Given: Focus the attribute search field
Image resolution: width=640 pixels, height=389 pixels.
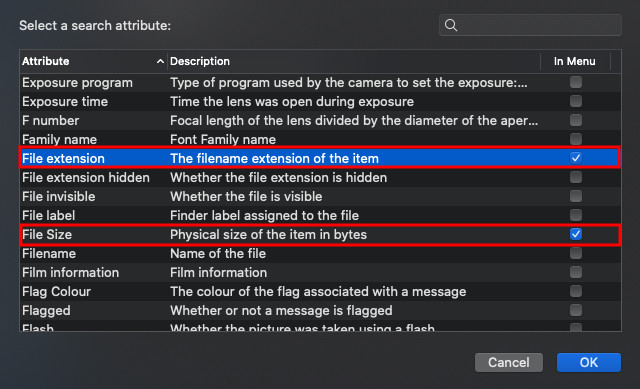Looking at the screenshot, I should (530, 25).
